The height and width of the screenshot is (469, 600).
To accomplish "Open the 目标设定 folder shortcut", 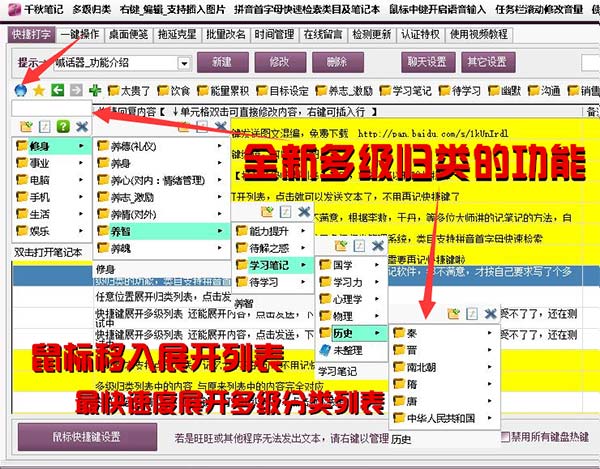I will [282, 91].
